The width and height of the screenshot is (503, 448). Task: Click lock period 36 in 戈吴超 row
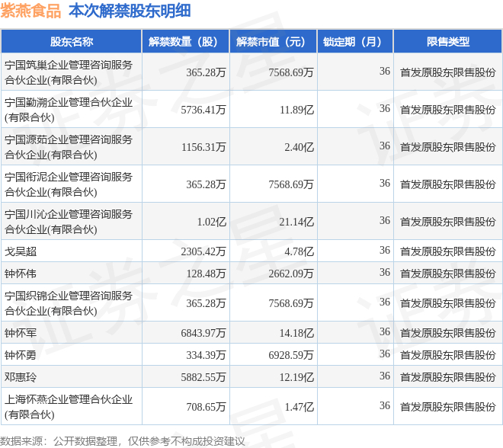pyautogui.click(x=385, y=250)
